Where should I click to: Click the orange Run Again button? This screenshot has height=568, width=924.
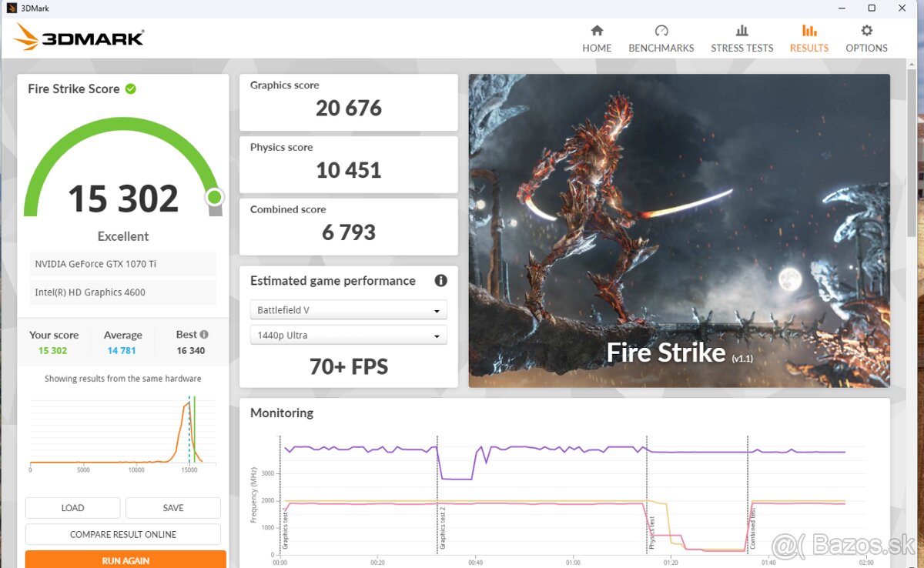126,560
